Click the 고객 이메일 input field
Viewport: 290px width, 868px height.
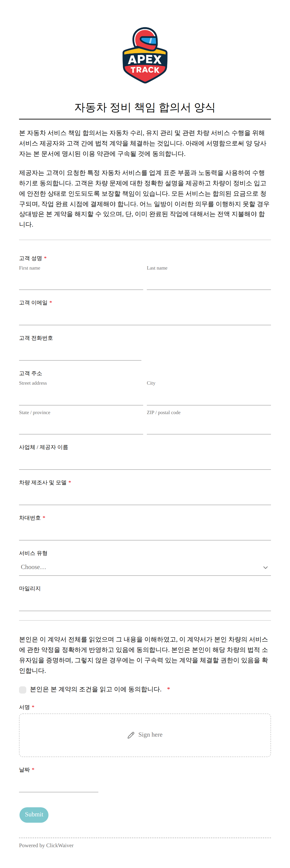145,317
